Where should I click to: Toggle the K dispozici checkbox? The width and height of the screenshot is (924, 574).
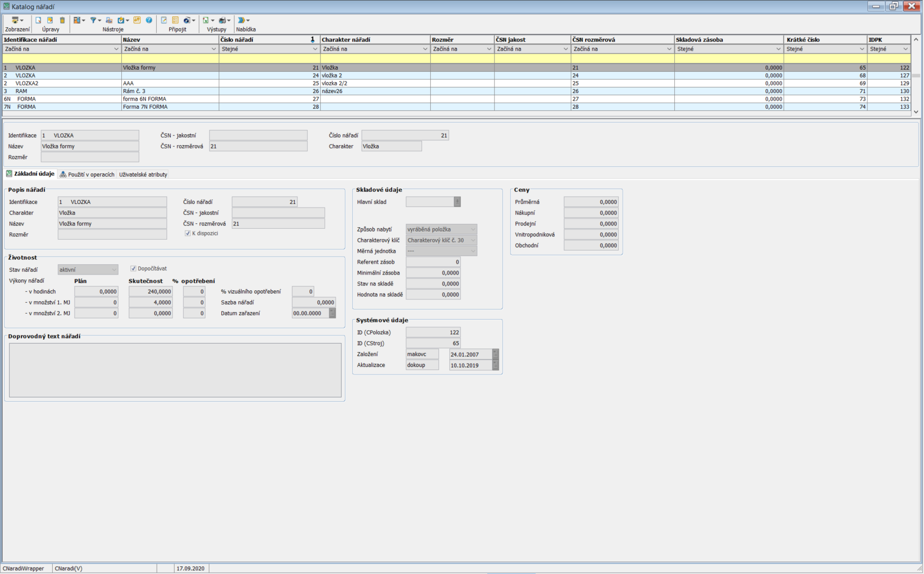click(188, 233)
